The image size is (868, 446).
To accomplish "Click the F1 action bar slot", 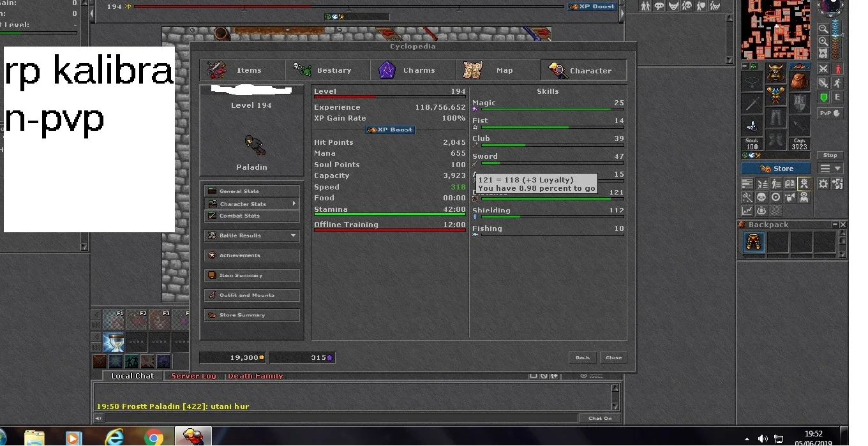I will pos(114,320).
